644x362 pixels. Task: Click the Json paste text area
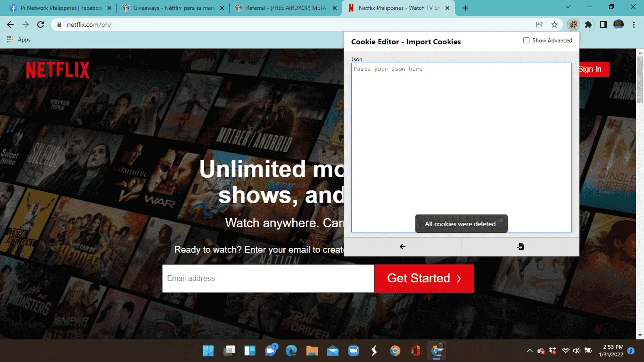coord(462,148)
